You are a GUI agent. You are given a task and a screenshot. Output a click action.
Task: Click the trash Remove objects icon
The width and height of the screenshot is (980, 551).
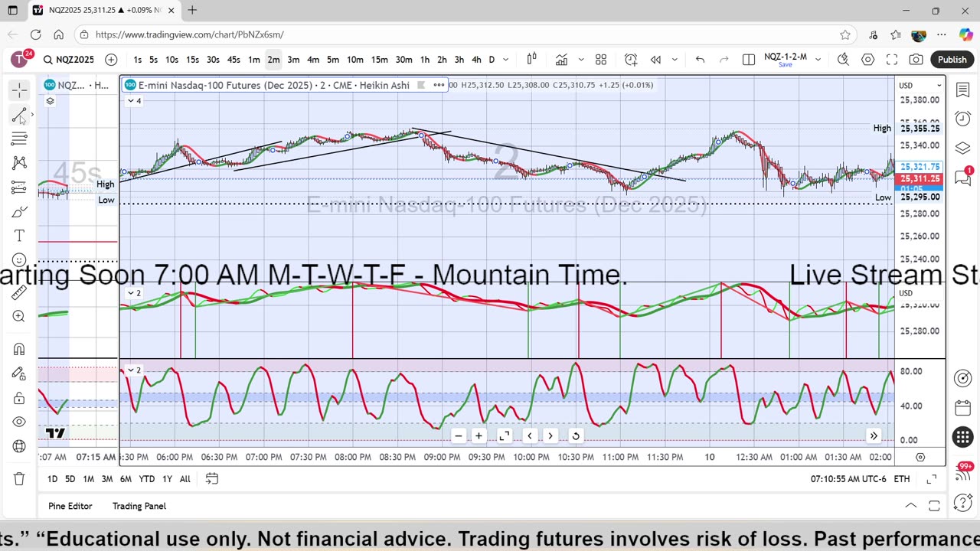coord(19,479)
